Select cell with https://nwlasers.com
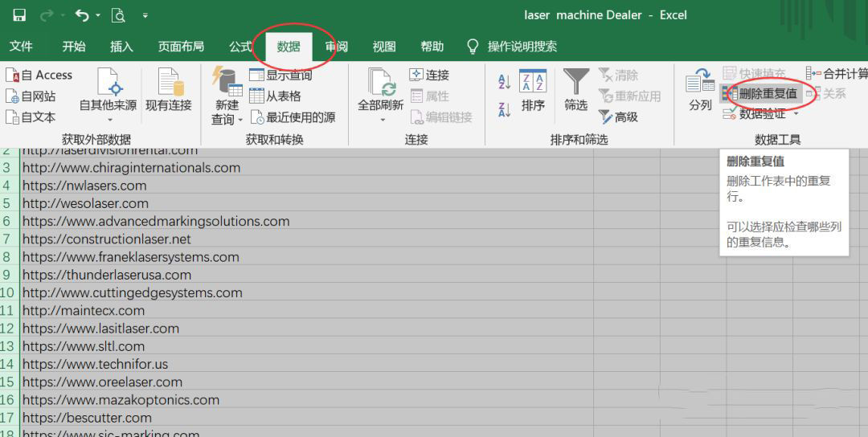The height and width of the screenshot is (437, 868). [307, 186]
